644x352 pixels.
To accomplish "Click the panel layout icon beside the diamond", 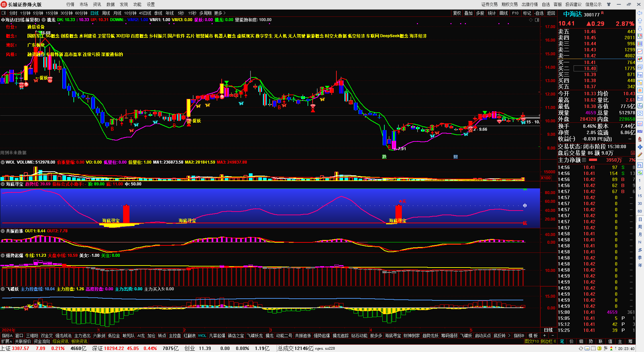I will [x=537, y=20].
